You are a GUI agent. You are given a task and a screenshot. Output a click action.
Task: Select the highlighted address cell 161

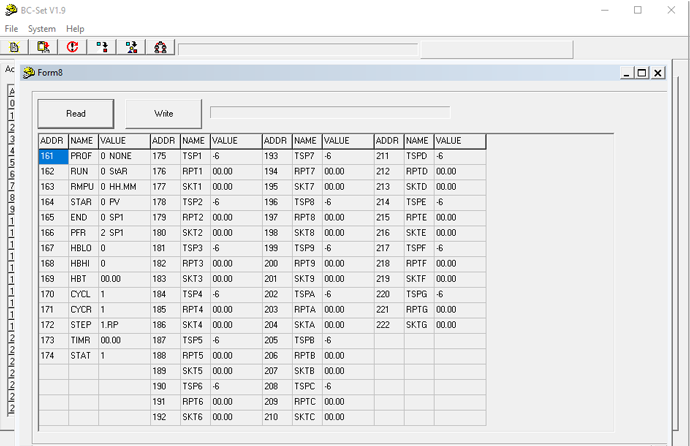[x=53, y=156]
